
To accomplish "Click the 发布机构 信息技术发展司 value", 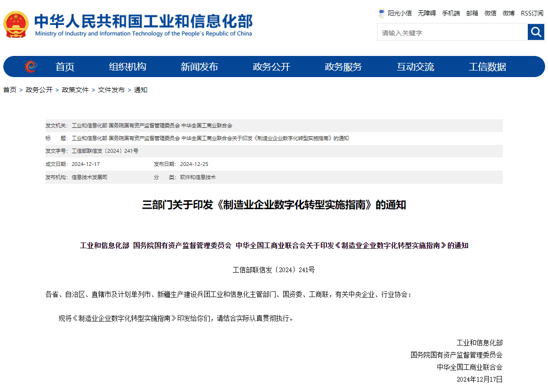I will click(x=89, y=177).
